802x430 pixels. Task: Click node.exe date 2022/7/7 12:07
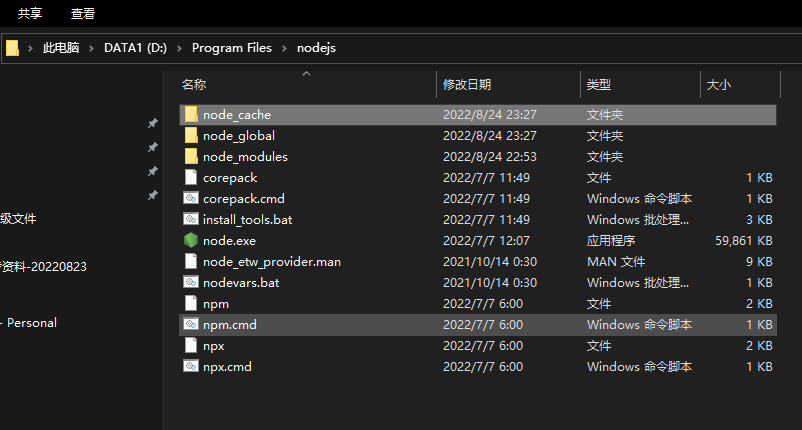coord(486,241)
